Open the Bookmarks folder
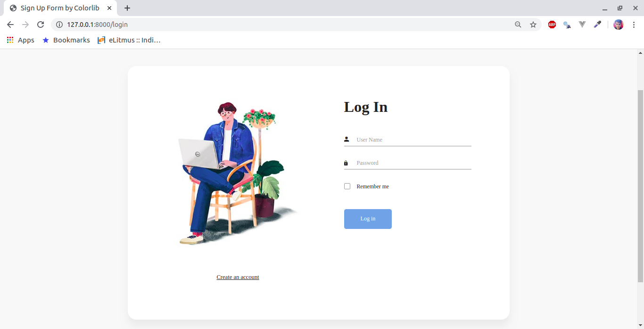Image resolution: width=644 pixels, height=329 pixels. (x=66, y=40)
